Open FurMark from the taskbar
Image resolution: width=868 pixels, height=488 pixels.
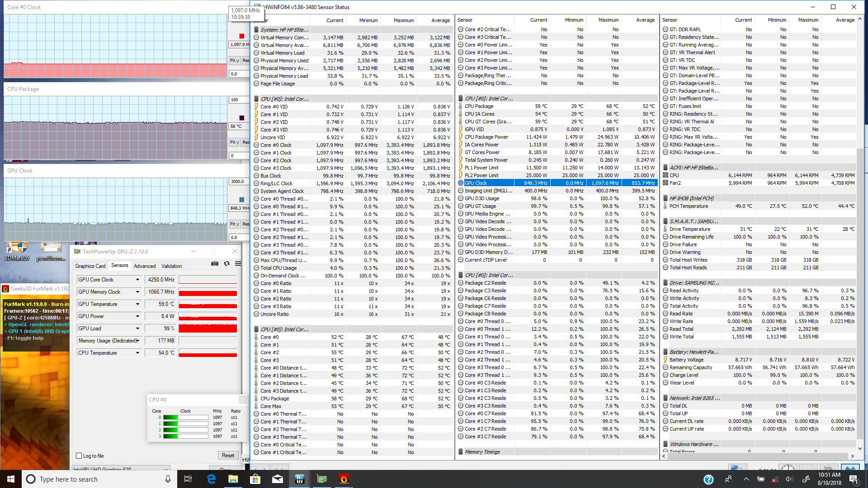pyautogui.click(x=344, y=479)
